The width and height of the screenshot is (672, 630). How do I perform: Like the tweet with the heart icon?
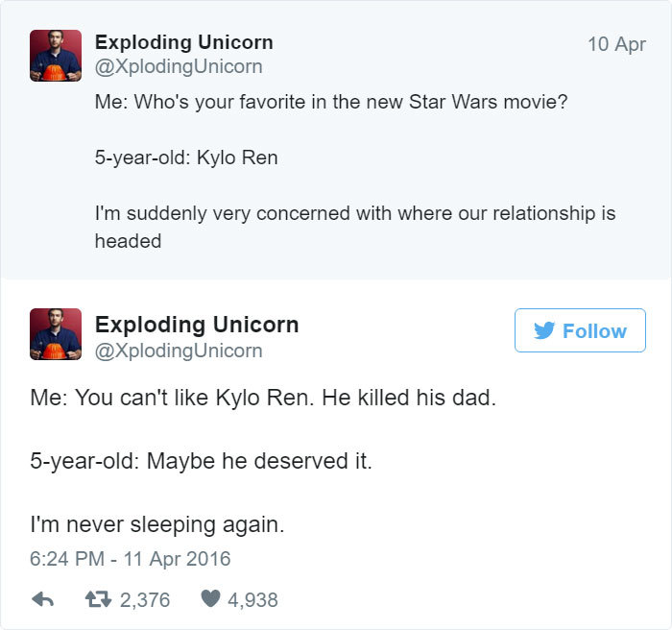click(x=210, y=599)
